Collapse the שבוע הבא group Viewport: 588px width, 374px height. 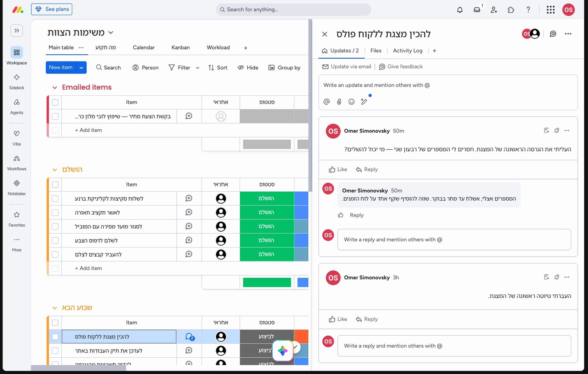tap(55, 308)
